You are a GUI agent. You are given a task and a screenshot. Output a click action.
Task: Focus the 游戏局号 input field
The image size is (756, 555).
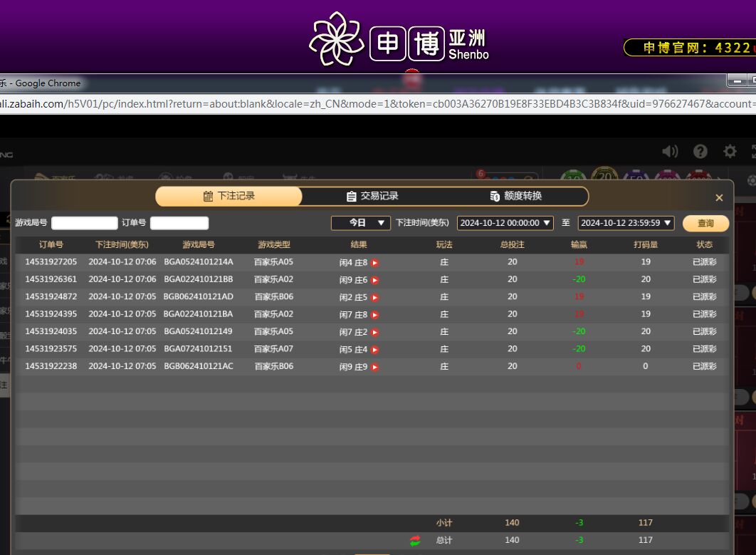point(84,223)
